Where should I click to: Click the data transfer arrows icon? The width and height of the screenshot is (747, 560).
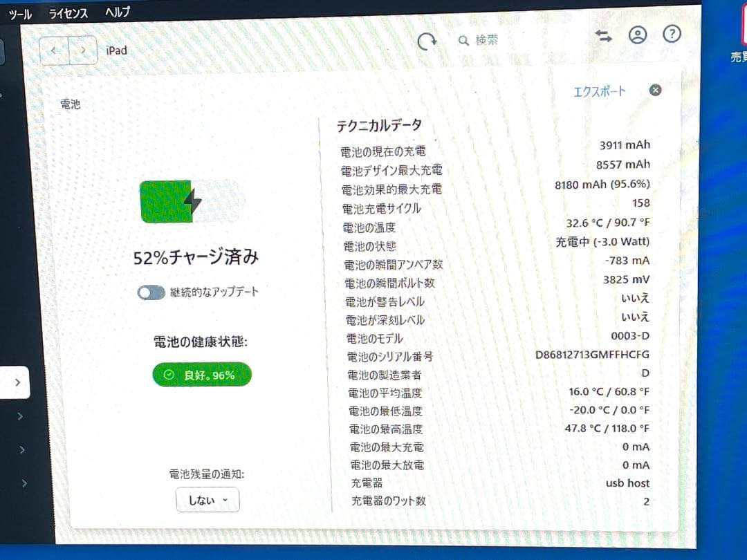pos(603,35)
